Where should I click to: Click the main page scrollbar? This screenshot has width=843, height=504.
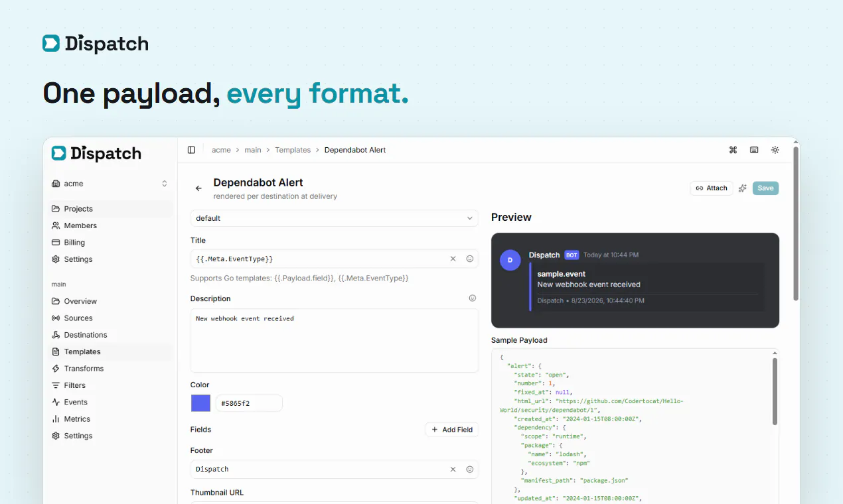coord(796,223)
